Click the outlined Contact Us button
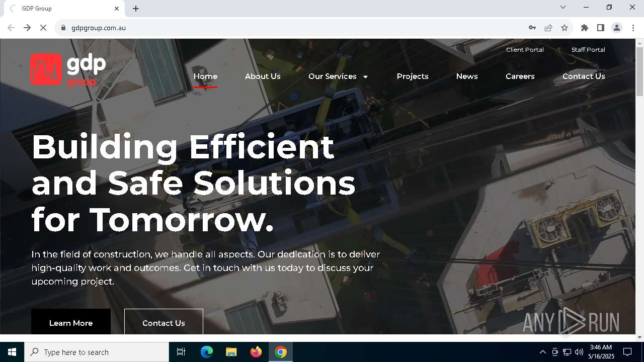This screenshot has width=644, height=362. 164,322
